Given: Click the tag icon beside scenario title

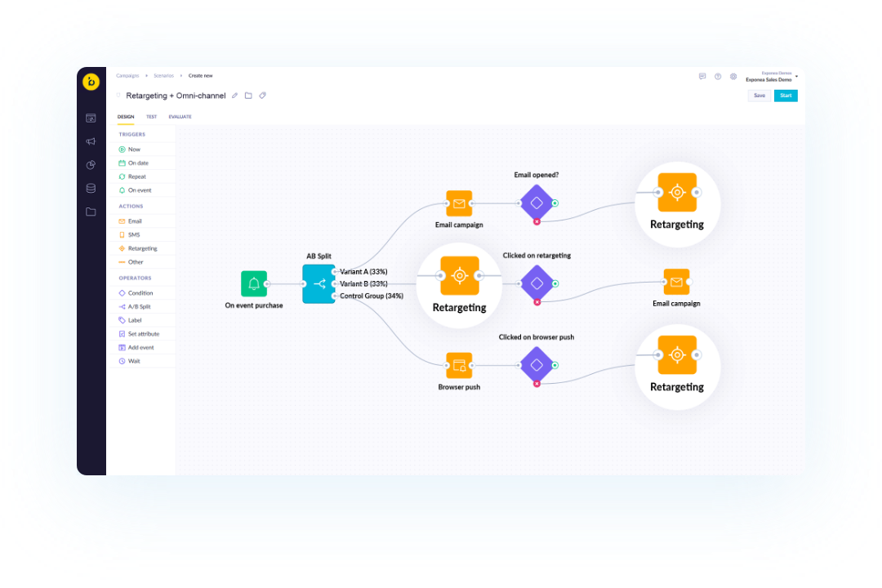Looking at the screenshot, I should pos(263,96).
